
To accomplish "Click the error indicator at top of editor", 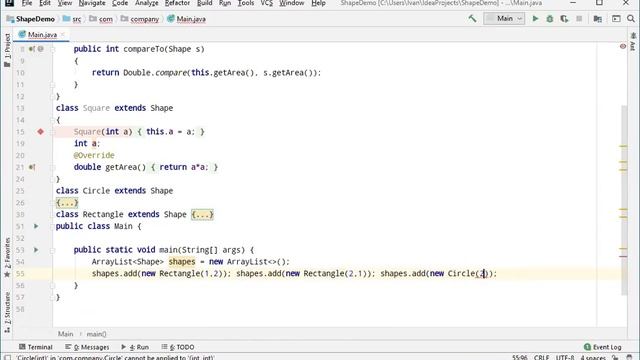I will click(623, 47).
